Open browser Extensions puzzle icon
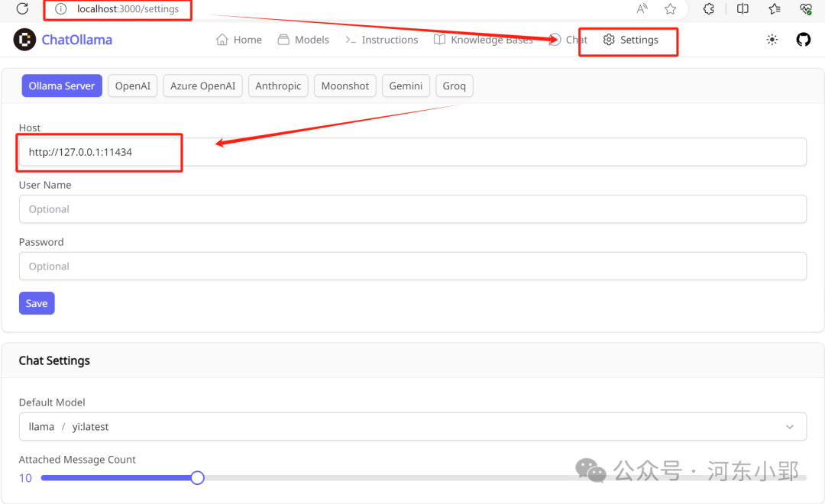This screenshot has height=504, width=825. point(709,9)
